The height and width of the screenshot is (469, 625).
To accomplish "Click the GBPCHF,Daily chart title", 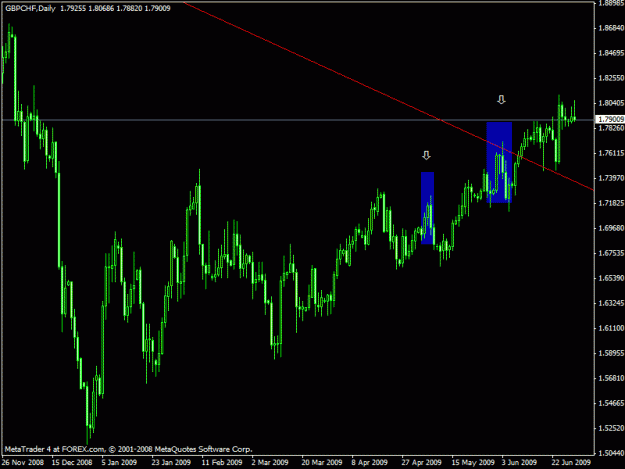I will tap(30, 8).
